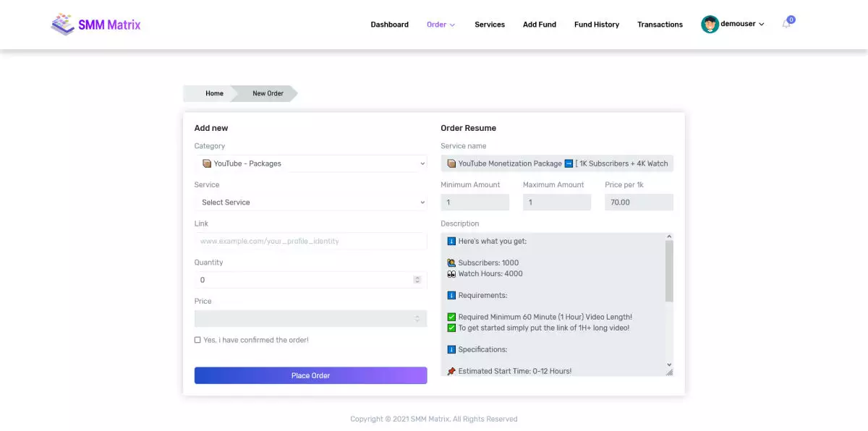Go to Services page
Screen dimensions: 868x431
490,25
